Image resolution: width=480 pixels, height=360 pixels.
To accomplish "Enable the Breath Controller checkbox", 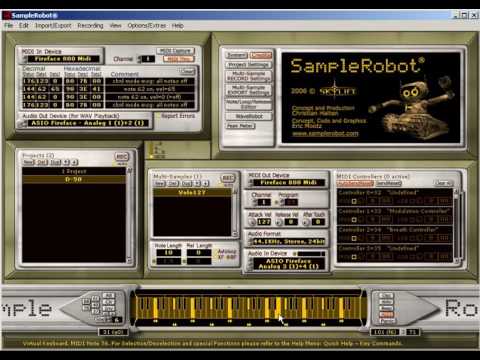I will 354,239.
